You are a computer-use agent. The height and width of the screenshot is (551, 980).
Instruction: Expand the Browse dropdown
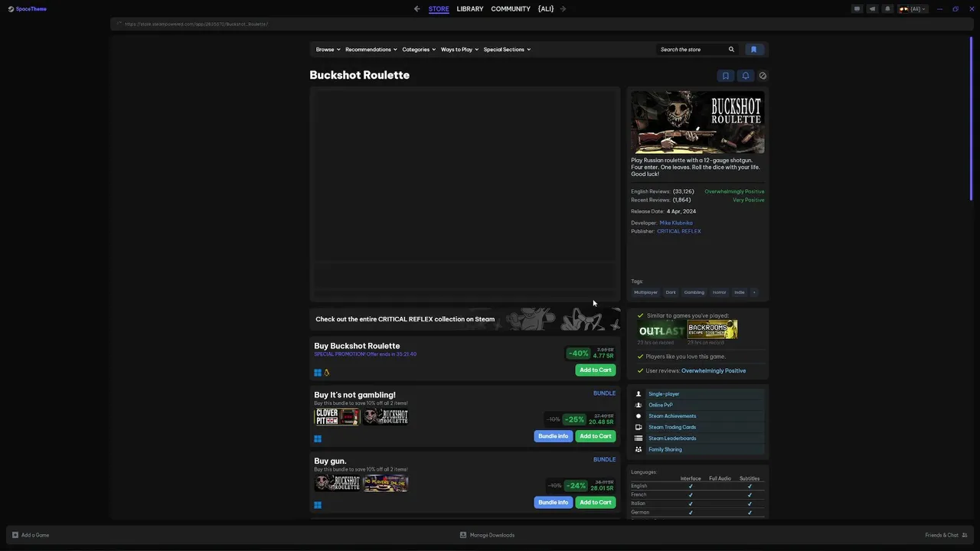click(328, 50)
